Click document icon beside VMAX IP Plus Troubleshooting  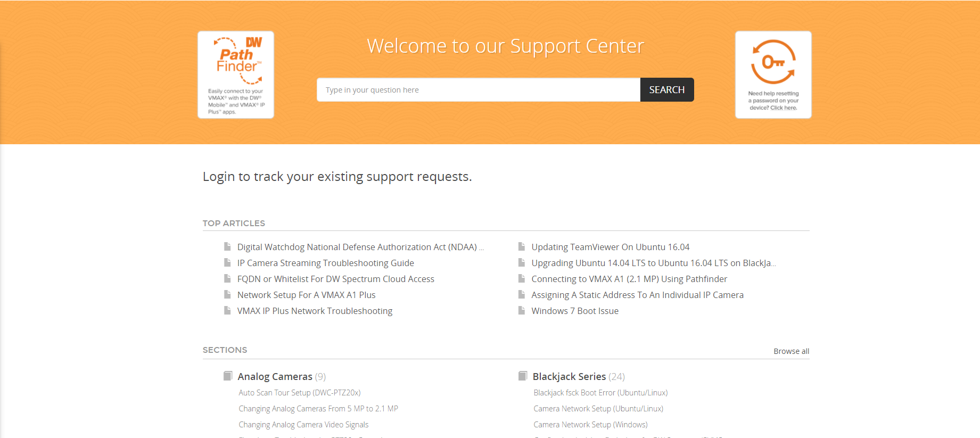point(227,310)
